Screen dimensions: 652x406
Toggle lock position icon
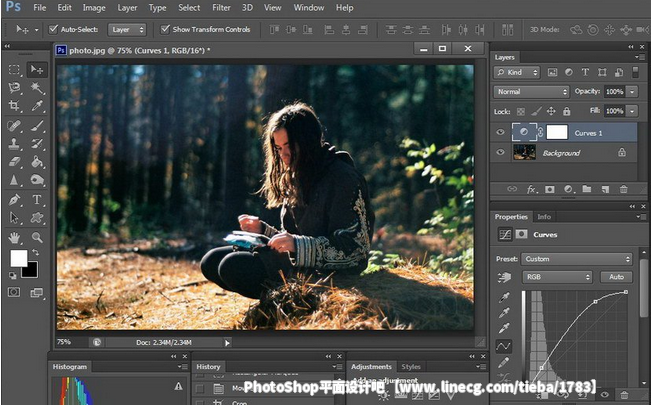coord(551,111)
